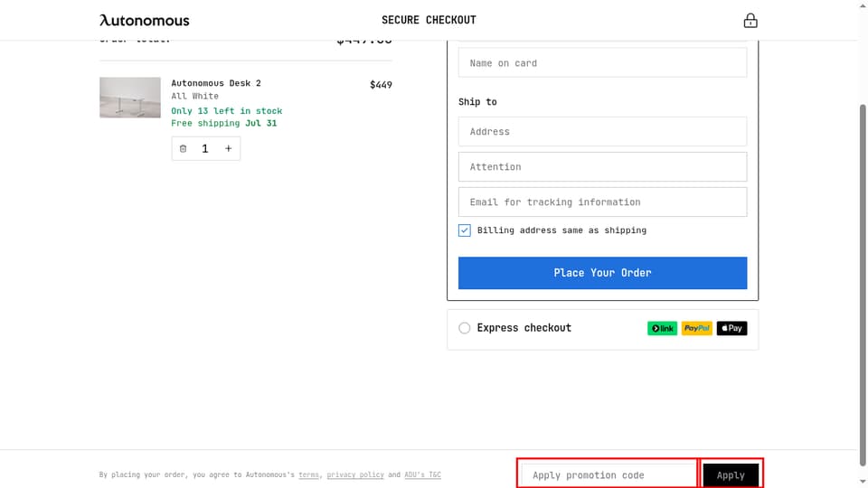Select the Apple Pay badge
The height and width of the screenshot is (488, 868).
731,328
